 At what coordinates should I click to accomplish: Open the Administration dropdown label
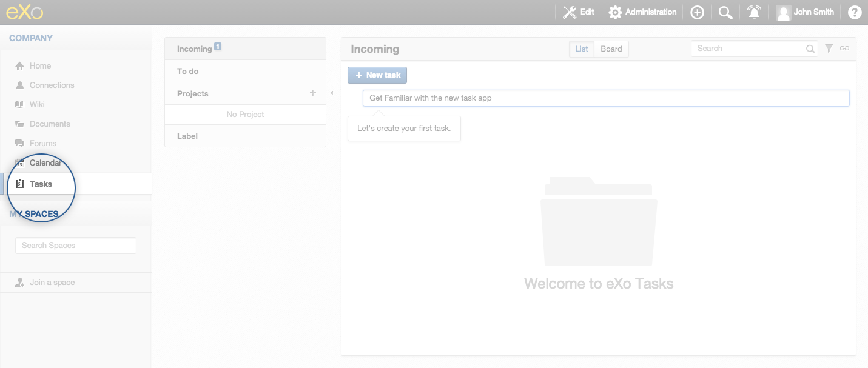pos(651,12)
